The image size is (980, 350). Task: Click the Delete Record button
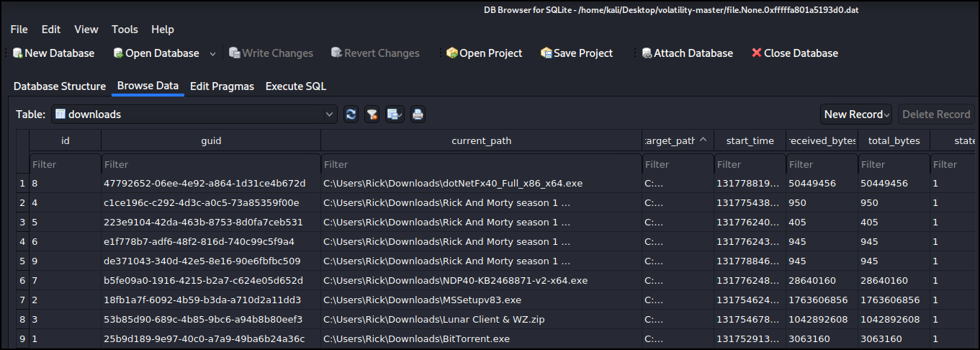[936, 114]
